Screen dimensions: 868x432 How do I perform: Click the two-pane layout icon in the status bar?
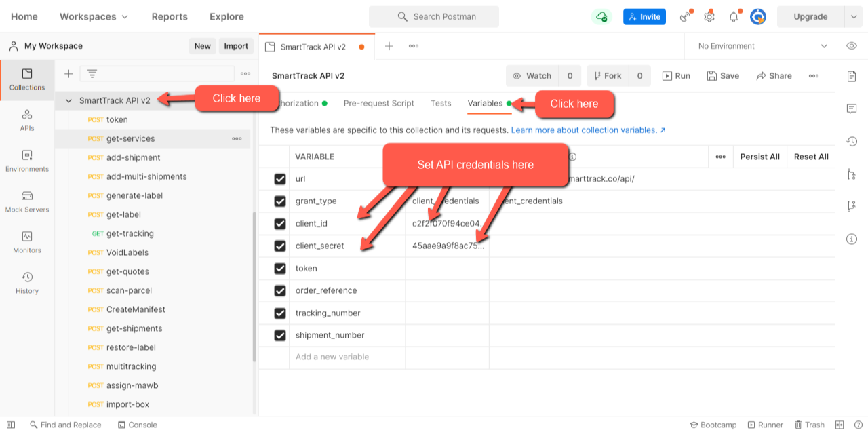(x=840, y=425)
